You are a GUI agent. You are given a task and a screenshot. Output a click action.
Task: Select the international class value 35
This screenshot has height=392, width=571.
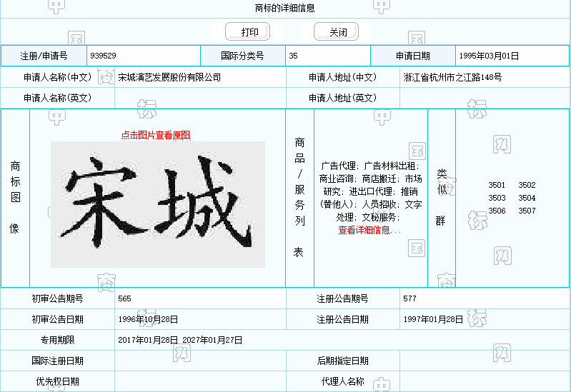pos(293,56)
